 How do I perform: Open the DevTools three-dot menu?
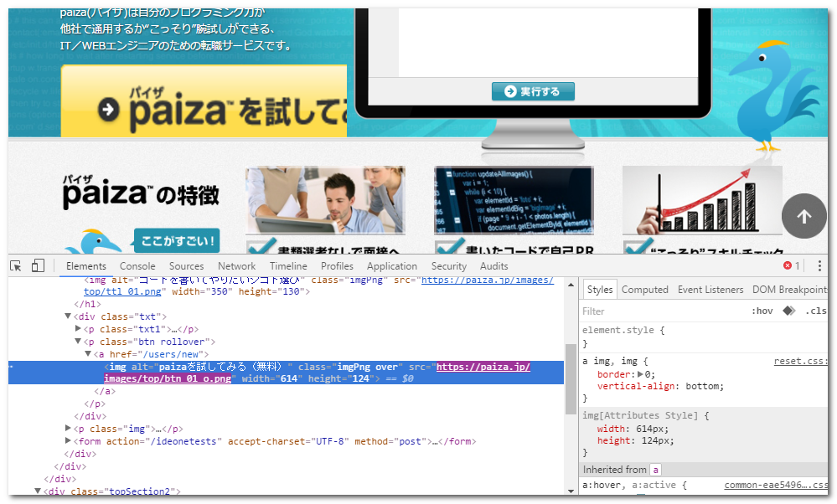(x=819, y=265)
